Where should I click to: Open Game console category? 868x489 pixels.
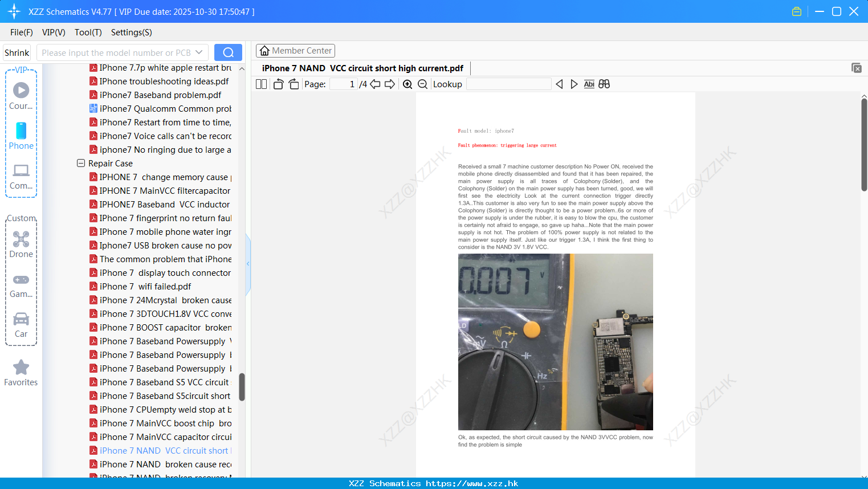coord(21,285)
